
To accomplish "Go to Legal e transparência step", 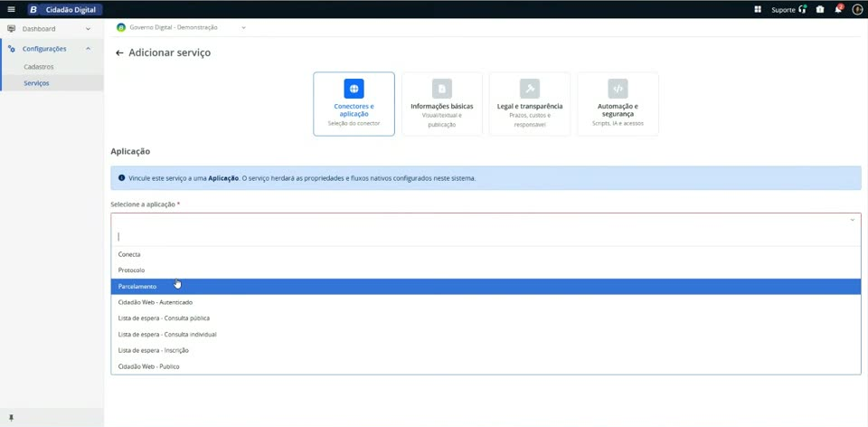I will coord(530,103).
